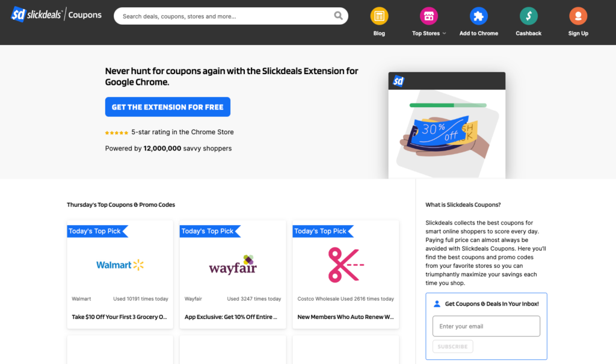Click the SUBSCRIBE button
Image resolution: width=616 pixels, height=364 pixels.
coord(452,346)
